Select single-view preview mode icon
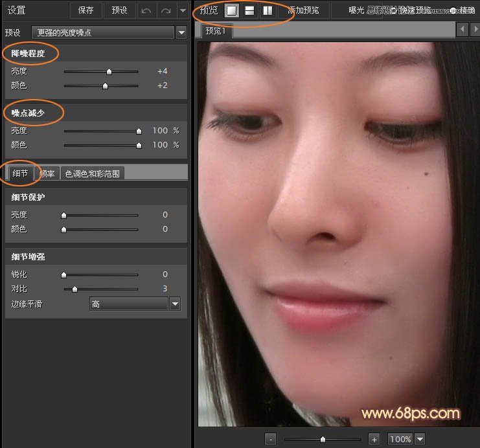This screenshot has height=448, width=480. click(x=231, y=11)
